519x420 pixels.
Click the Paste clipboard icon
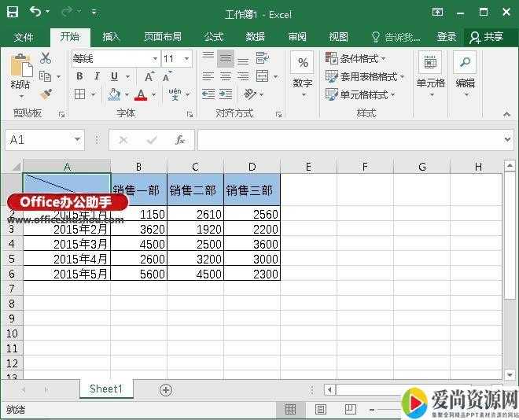coord(20,66)
